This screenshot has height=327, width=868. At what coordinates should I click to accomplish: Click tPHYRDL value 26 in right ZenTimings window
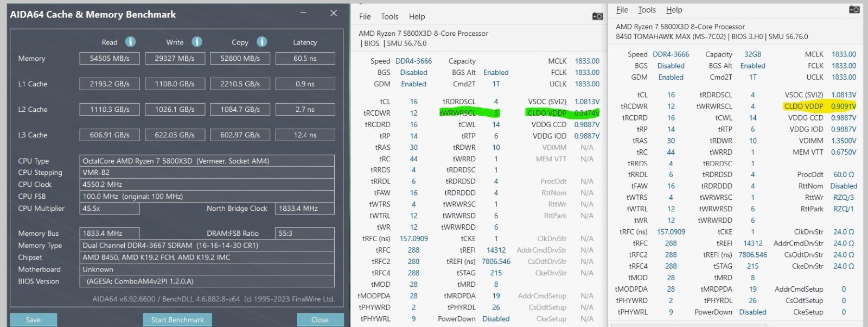coord(752,300)
